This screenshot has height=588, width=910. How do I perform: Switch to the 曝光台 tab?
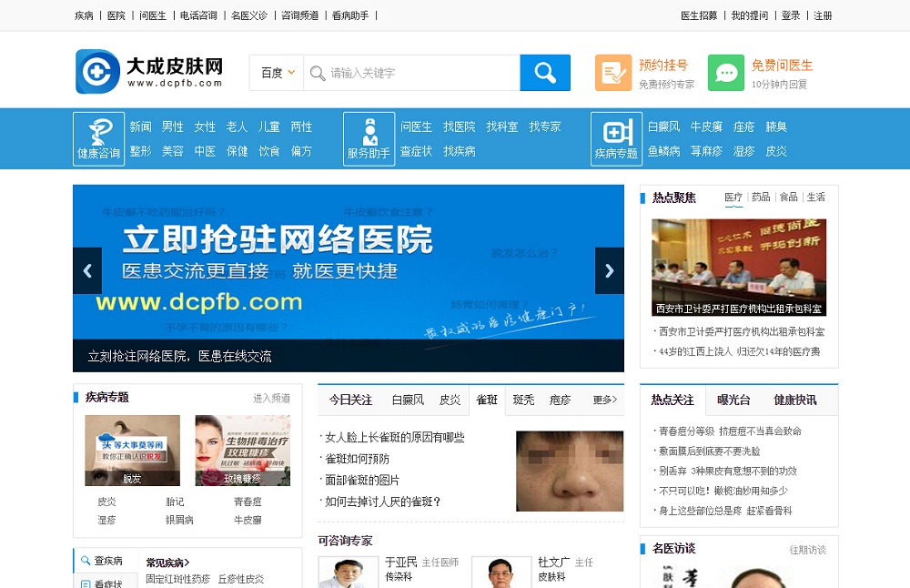[x=733, y=400]
